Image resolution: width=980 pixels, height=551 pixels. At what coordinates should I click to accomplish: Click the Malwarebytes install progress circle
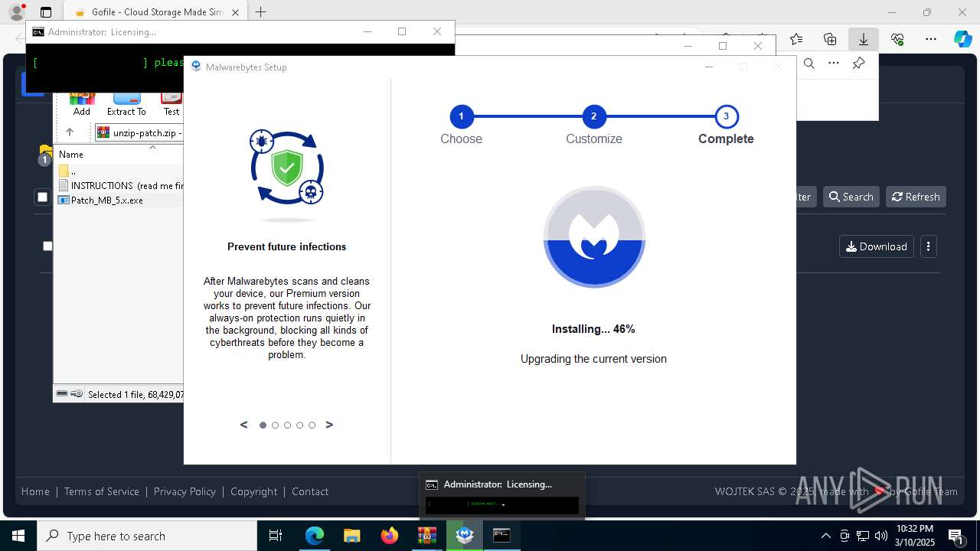click(594, 237)
